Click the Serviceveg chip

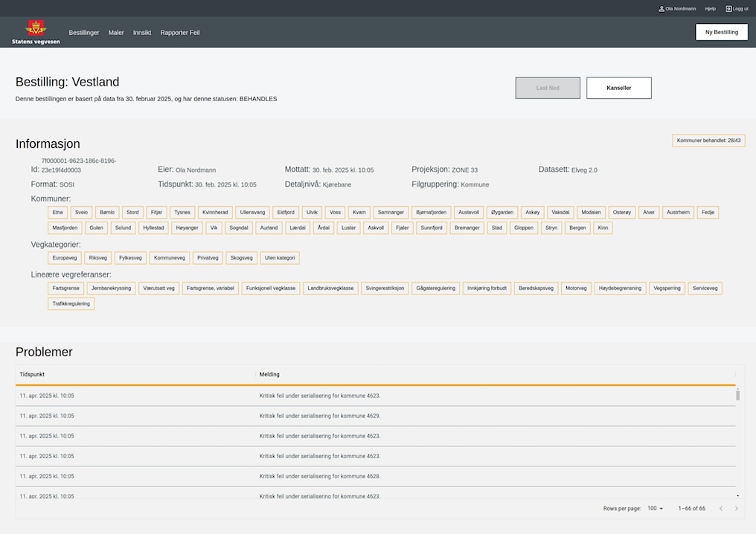(705, 289)
